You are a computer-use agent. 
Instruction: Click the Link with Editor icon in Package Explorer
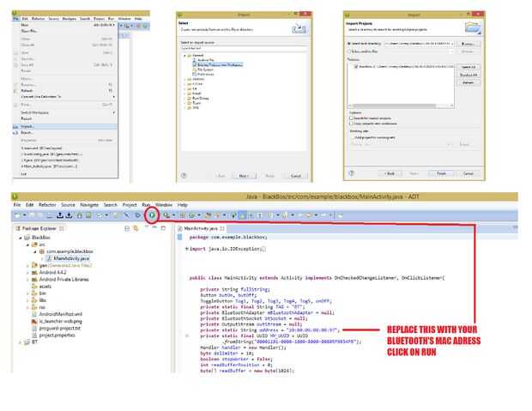tap(136, 228)
